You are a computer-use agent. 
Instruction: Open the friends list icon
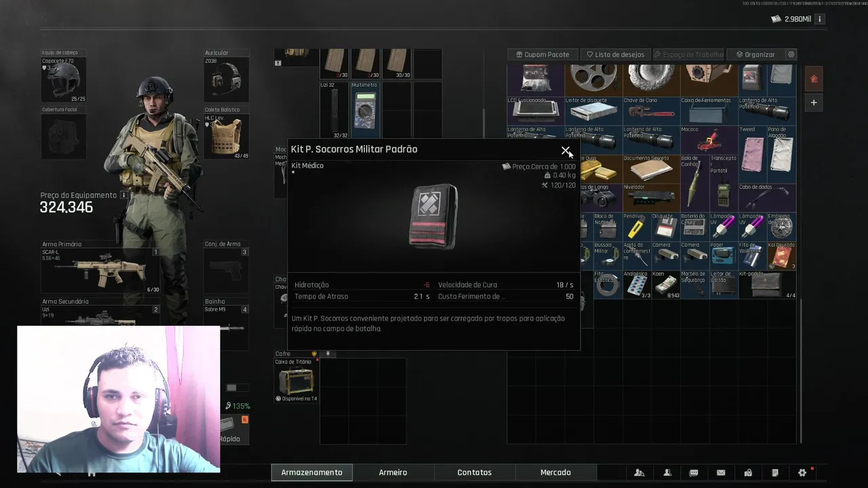click(667, 472)
